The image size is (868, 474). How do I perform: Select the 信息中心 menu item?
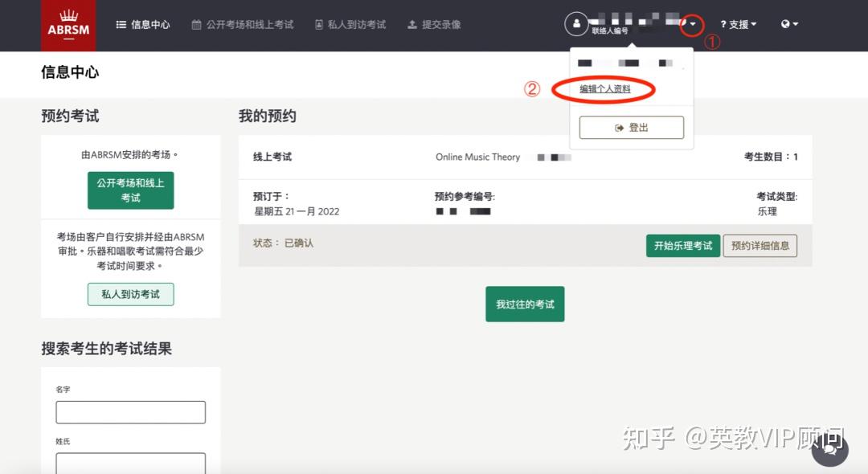[149, 23]
